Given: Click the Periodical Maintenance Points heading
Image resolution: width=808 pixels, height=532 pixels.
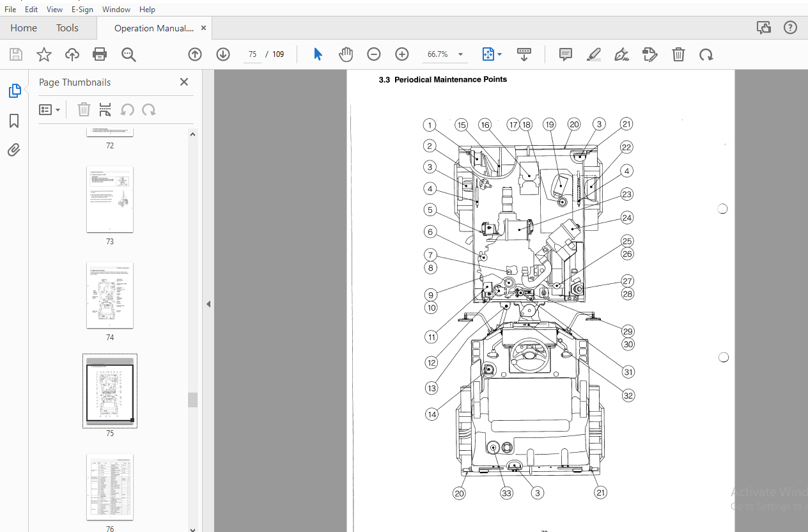Looking at the screenshot, I should (443, 80).
